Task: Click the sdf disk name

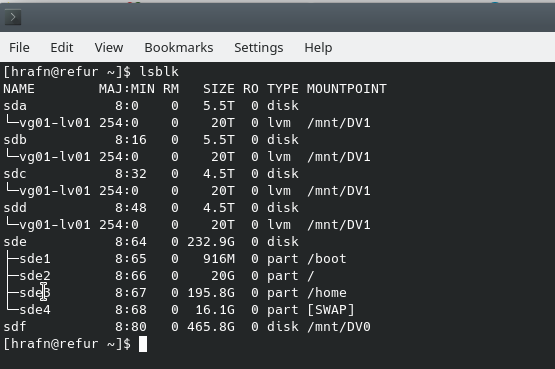Action: pos(15,327)
